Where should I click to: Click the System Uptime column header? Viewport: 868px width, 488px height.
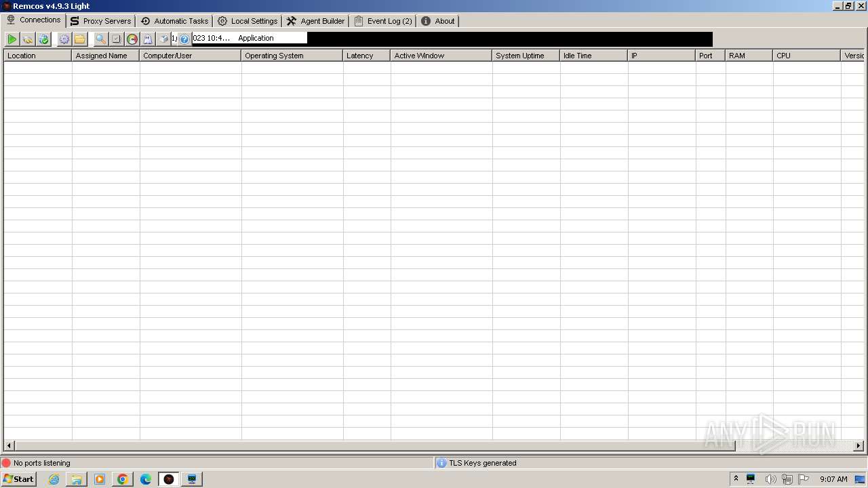(526, 56)
